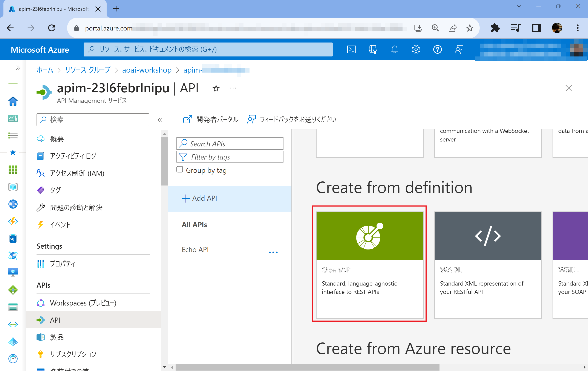Select the Azure Cosmos DB sidebar icon
Image resolution: width=588 pixels, height=371 pixels.
point(13,255)
